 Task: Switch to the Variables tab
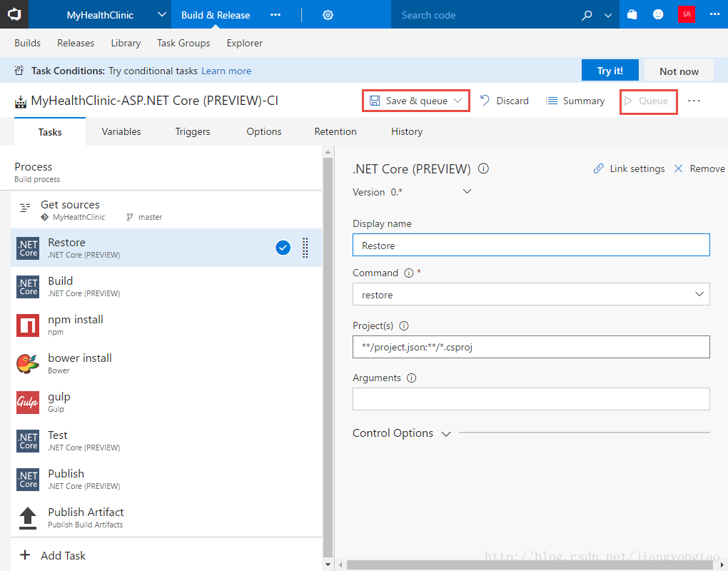pyautogui.click(x=121, y=132)
